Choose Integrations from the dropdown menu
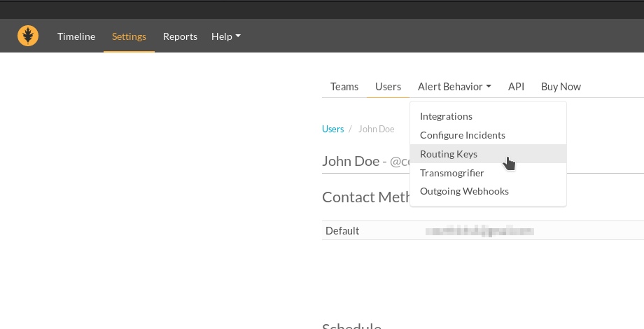 click(446, 116)
